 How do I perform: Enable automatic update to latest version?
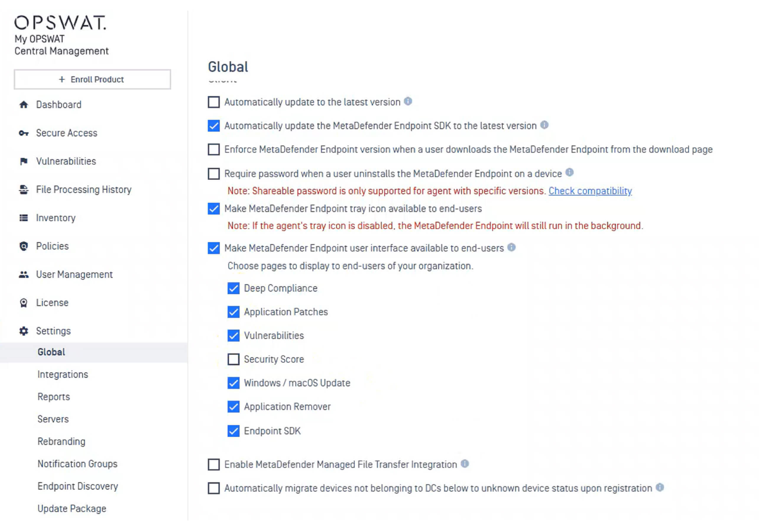point(214,102)
